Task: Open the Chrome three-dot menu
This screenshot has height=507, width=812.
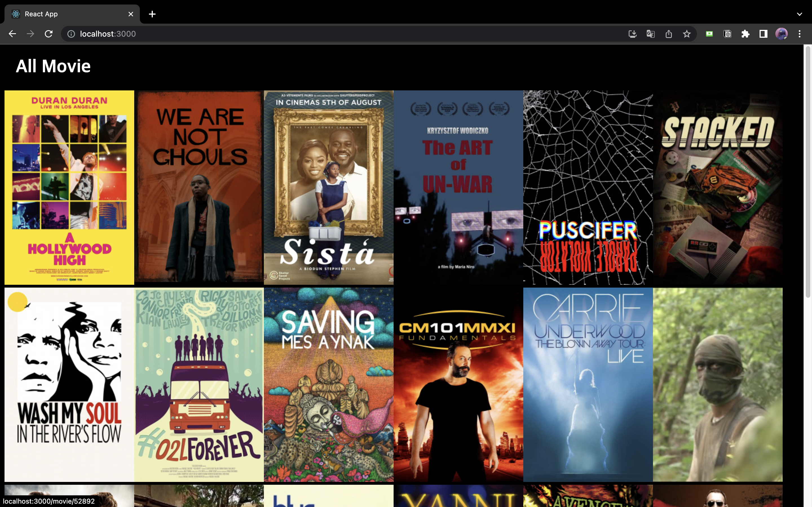Action: pos(800,34)
